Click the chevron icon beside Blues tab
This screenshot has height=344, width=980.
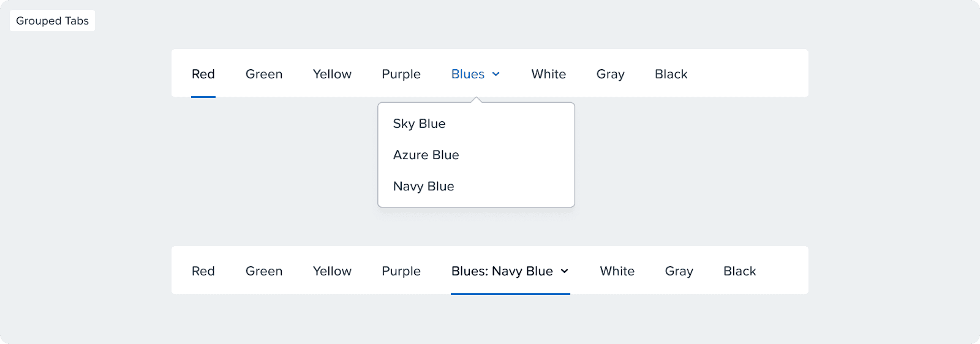pos(496,74)
